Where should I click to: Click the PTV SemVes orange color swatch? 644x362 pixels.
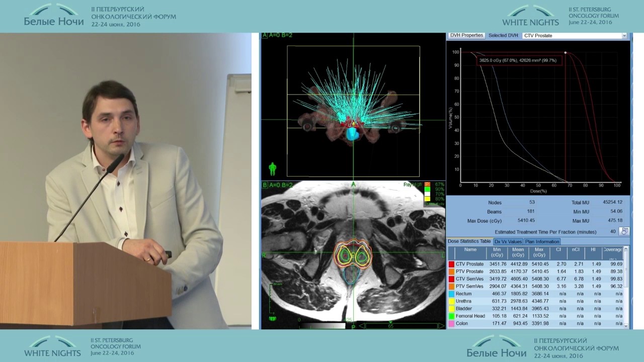[451, 287]
